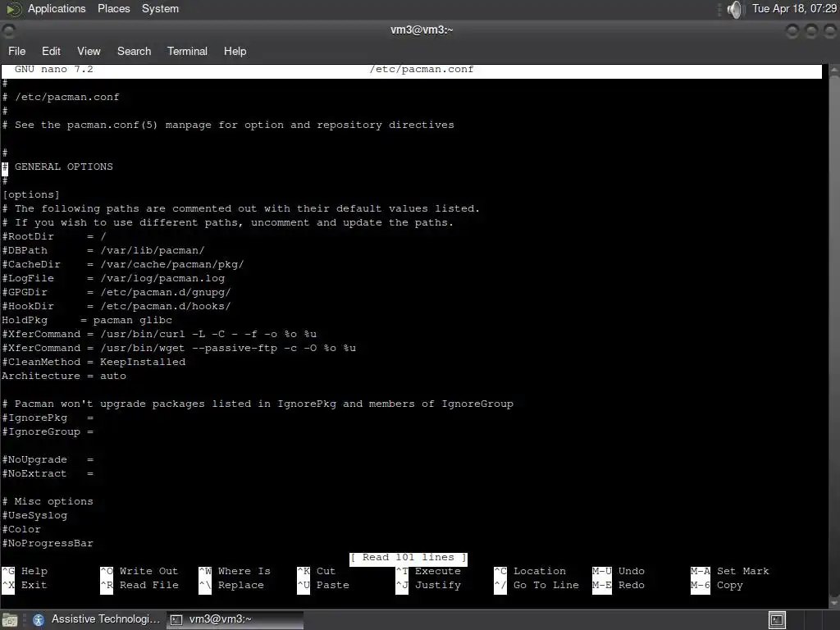Click the #HookDir line

[x=116, y=306]
